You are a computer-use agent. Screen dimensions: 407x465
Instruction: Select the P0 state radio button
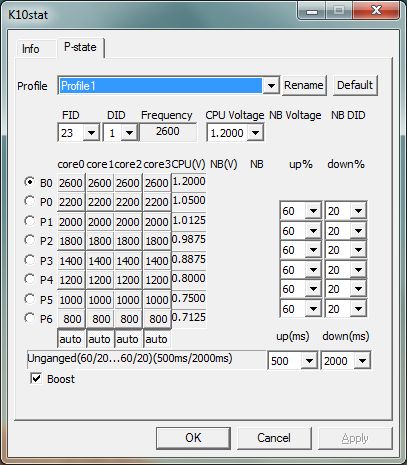(x=30, y=201)
